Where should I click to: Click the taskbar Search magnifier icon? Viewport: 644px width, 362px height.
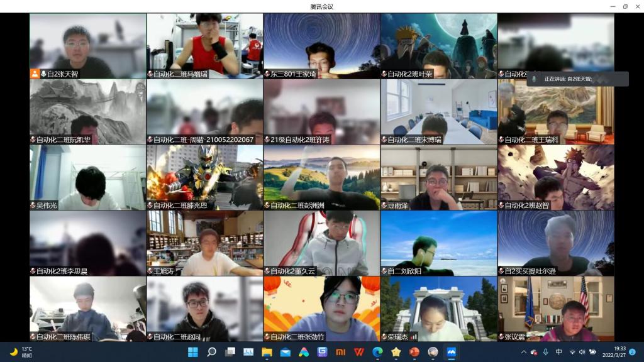click(x=211, y=352)
